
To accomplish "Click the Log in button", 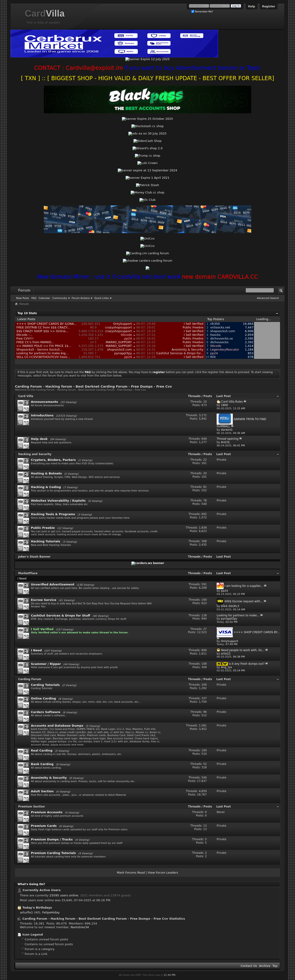I will [236, 6].
